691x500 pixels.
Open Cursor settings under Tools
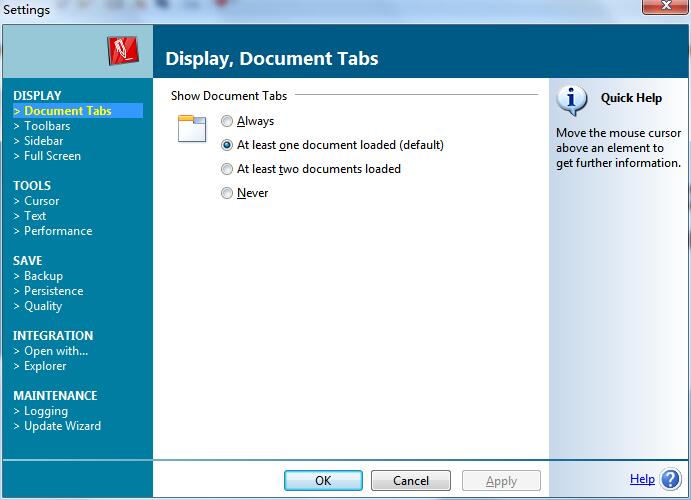coord(41,201)
